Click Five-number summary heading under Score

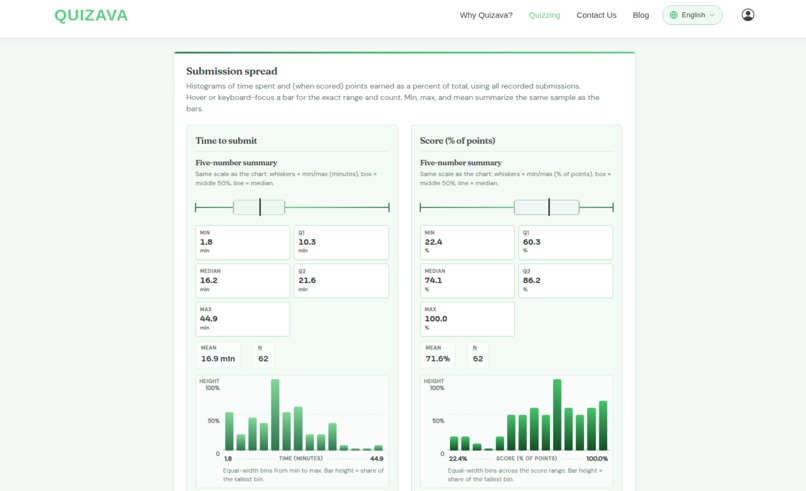(461, 162)
